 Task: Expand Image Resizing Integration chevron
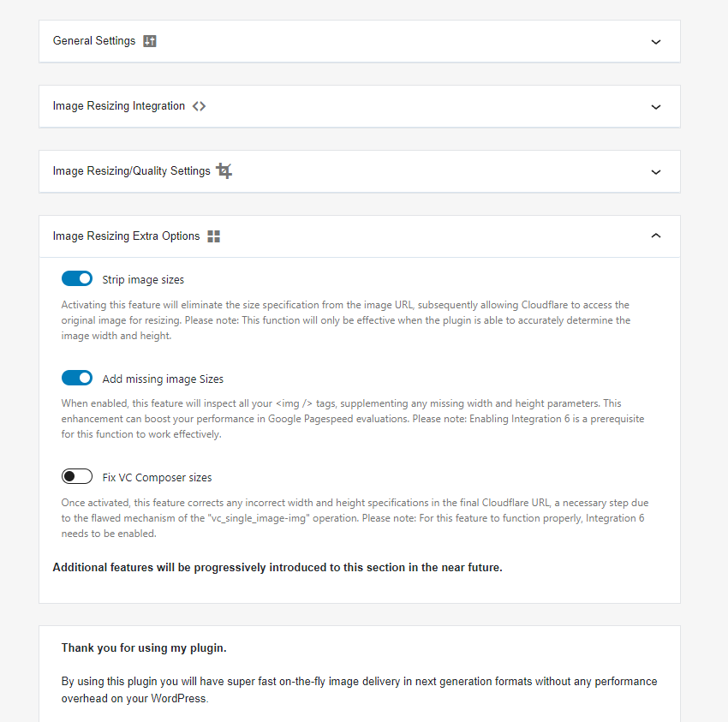pyautogui.click(x=655, y=107)
